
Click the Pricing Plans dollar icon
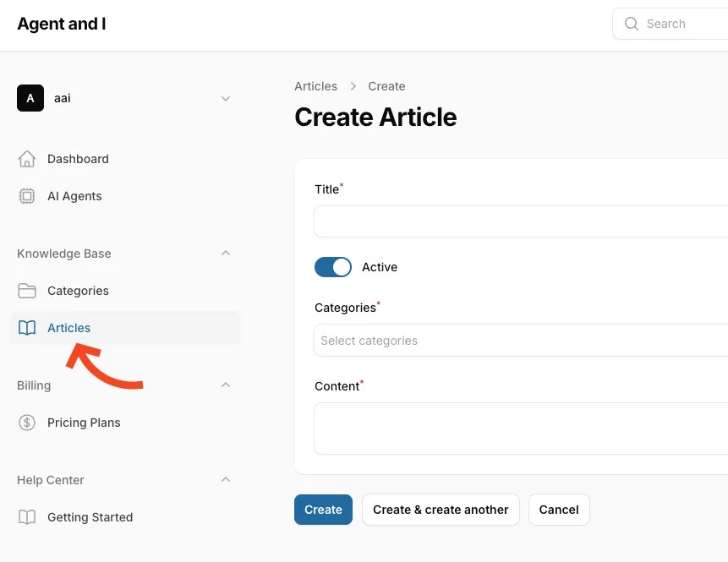click(x=27, y=423)
